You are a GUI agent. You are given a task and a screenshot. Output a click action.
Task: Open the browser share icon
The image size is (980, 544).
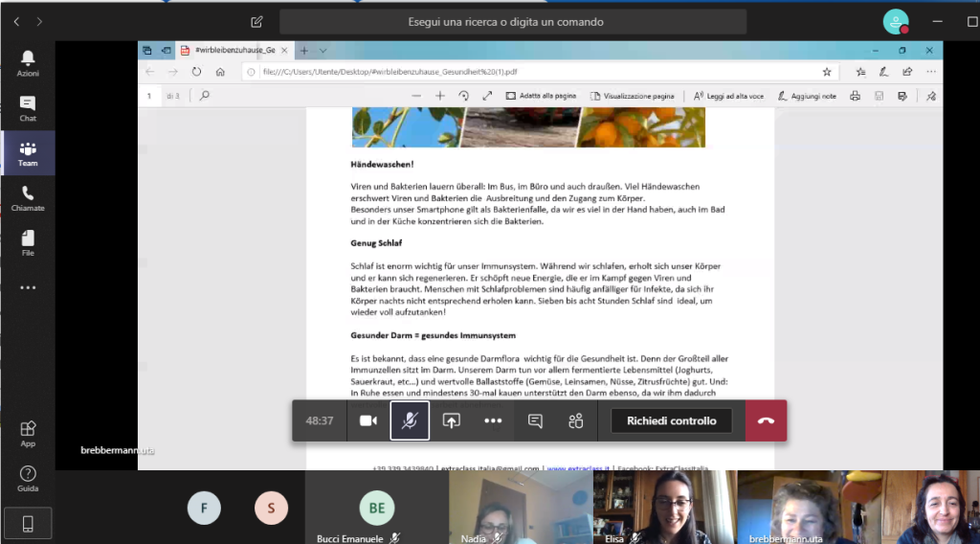[907, 72]
